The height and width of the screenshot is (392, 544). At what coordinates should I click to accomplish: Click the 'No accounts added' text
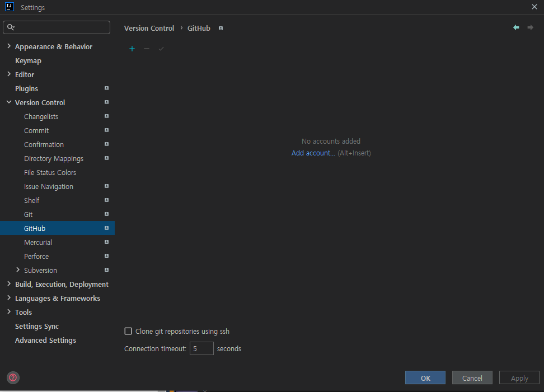coord(331,141)
